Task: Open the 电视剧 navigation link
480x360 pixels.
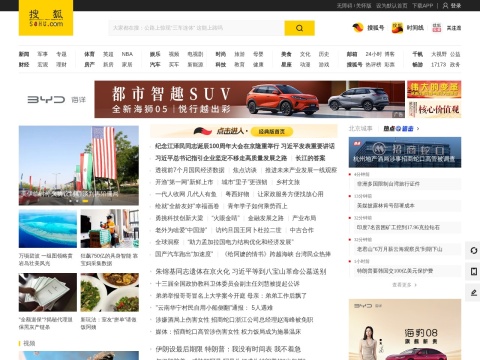Action: 195,54
